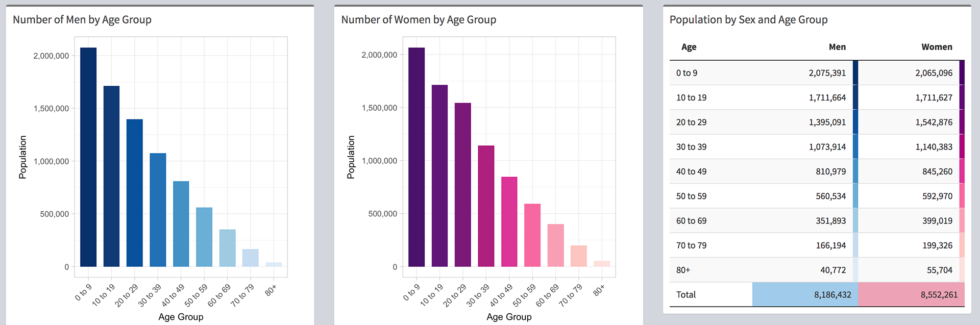Click the 0 to 9 bar in Women chart
The height and width of the screenshot is (325, 980).
[x=416, y=157]
